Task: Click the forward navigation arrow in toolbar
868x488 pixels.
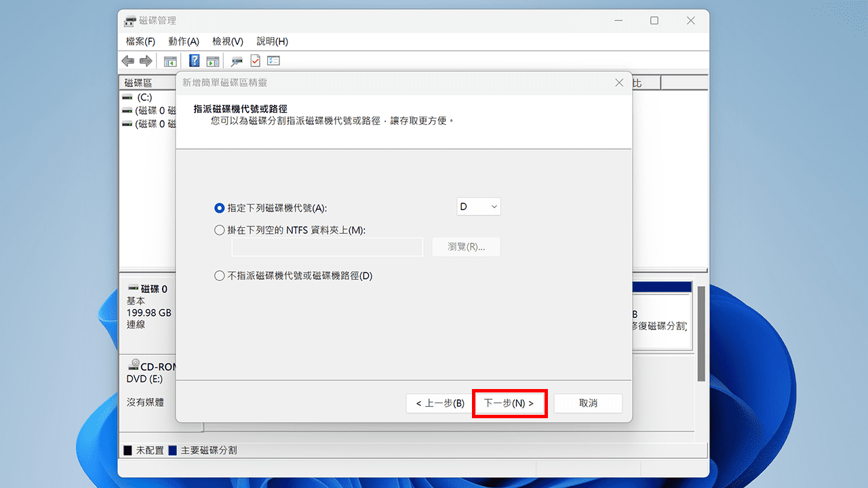Action: [x=145, y=61]
